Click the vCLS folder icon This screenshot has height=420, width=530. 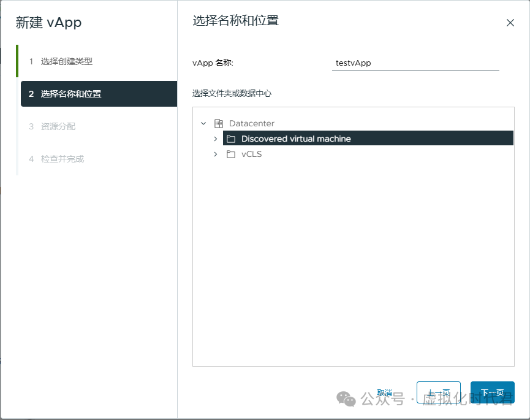coord(231,154)
